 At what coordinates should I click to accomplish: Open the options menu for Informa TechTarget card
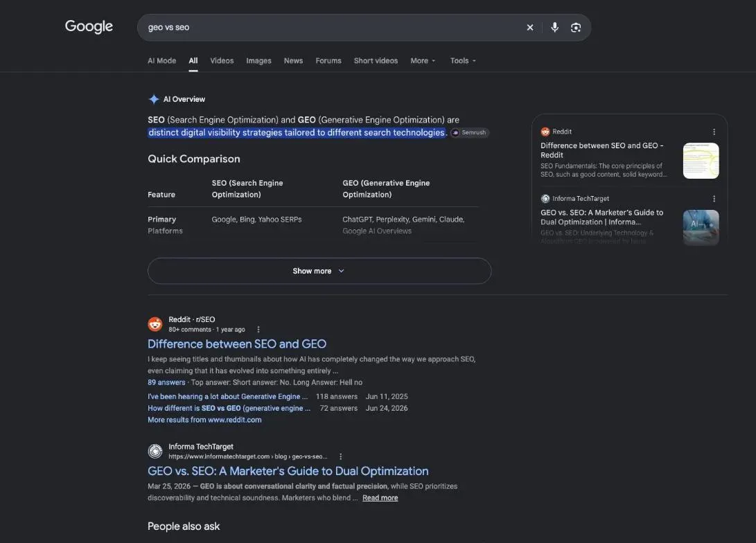714,199
